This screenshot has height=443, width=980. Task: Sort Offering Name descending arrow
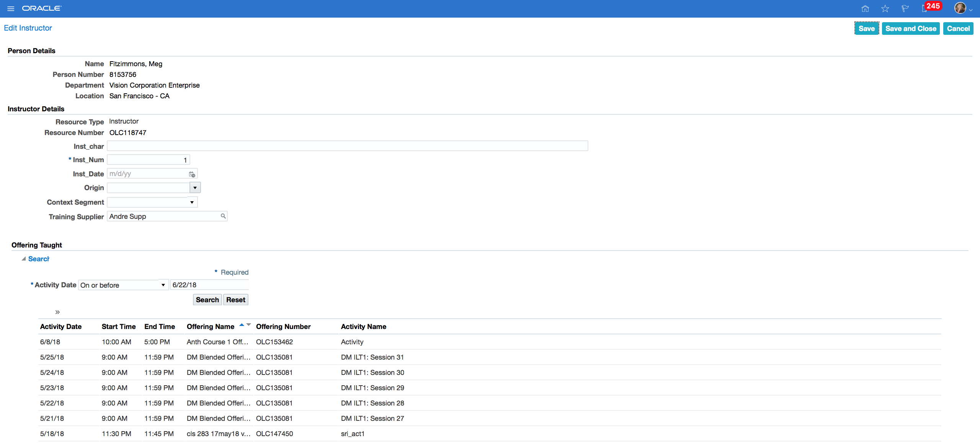(248, 325)
